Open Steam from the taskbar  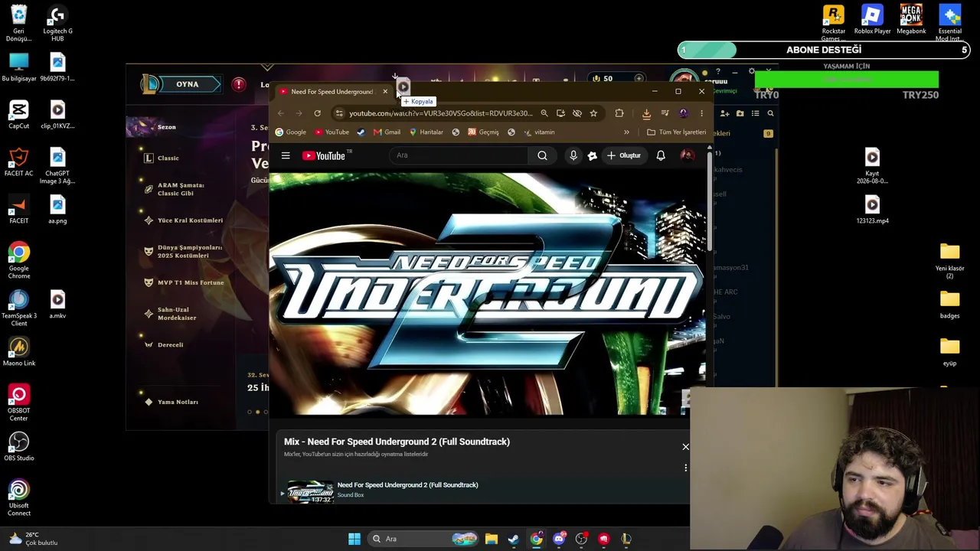(513, 539)
